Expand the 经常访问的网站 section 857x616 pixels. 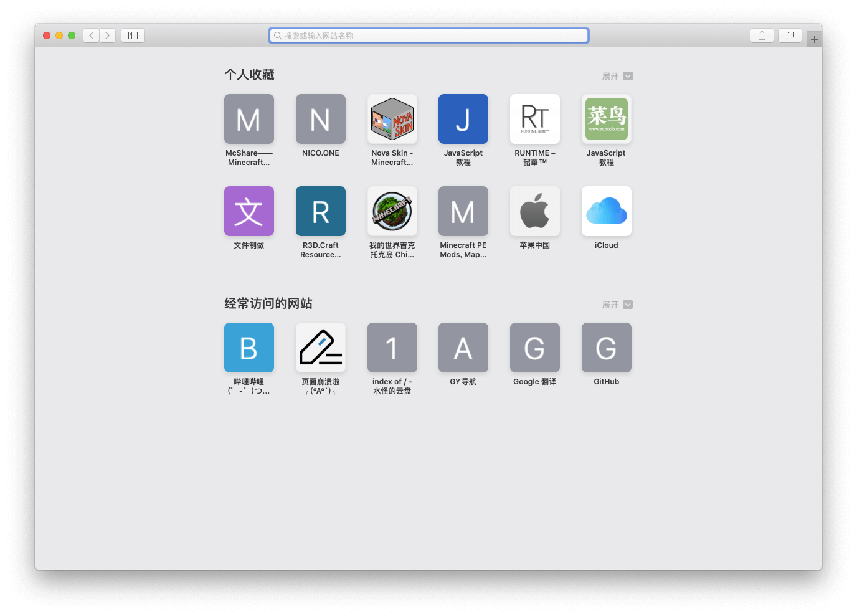tap(617, 305)
